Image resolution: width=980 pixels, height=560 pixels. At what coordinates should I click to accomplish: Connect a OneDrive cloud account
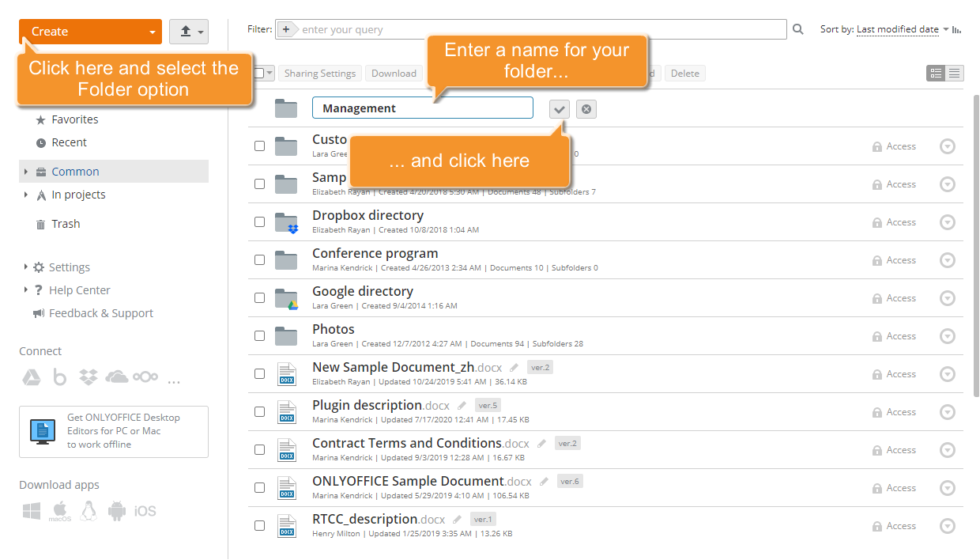coord(116,376)
